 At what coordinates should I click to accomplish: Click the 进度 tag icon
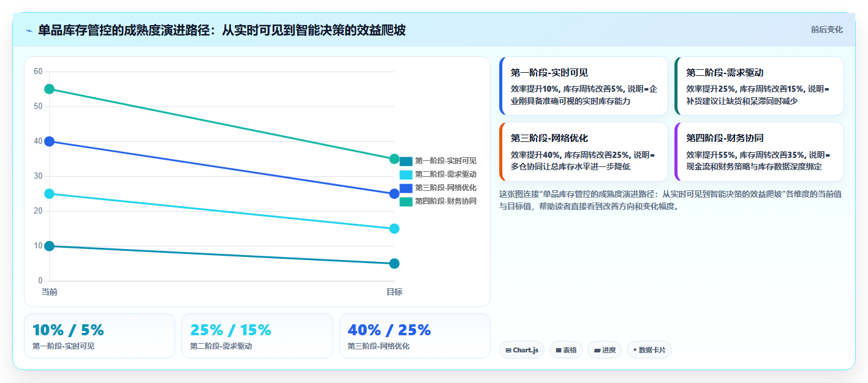[597, 351]
